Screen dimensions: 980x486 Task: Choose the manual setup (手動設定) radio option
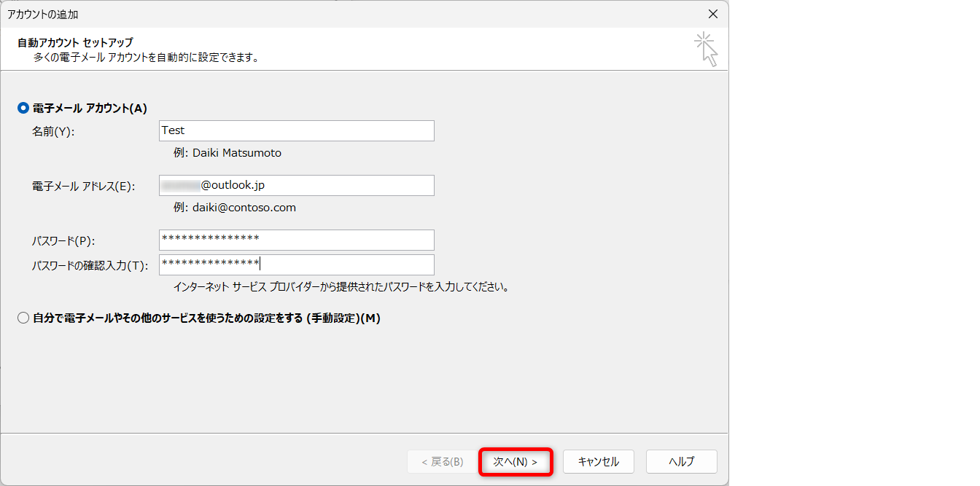point(23,318)
